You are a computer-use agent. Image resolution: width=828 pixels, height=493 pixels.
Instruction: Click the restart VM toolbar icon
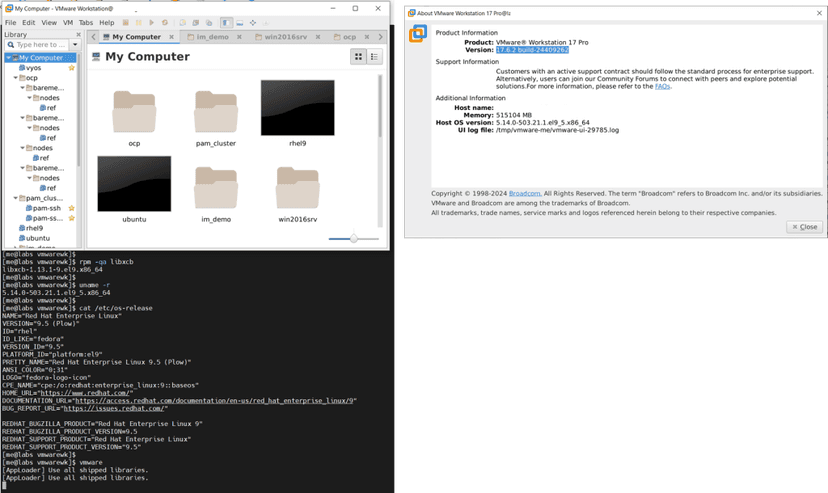[x=164, y=22]
